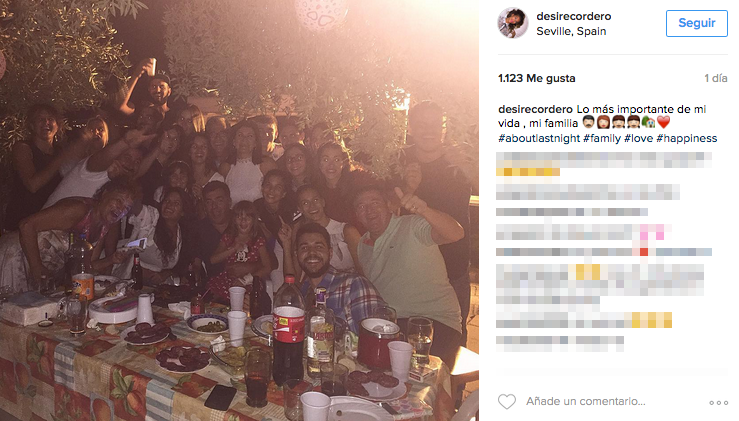This screenshot has height=421, width=739.
Task: Click the desirecordero profile avatar
Action: click(x=513, y=23)
